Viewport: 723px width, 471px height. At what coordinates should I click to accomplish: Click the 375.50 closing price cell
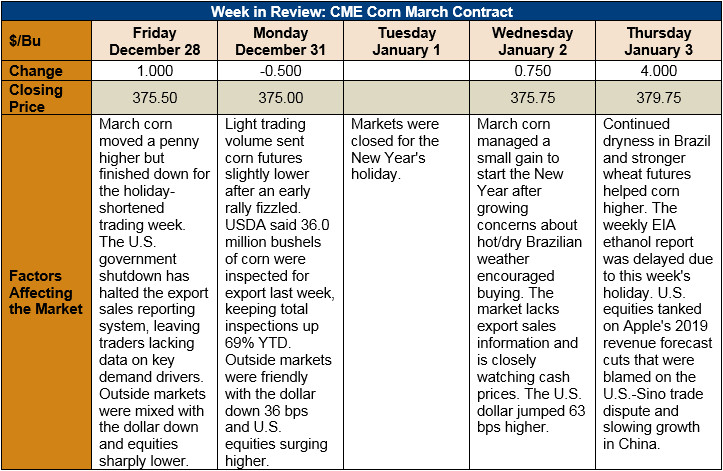(154, 98)
